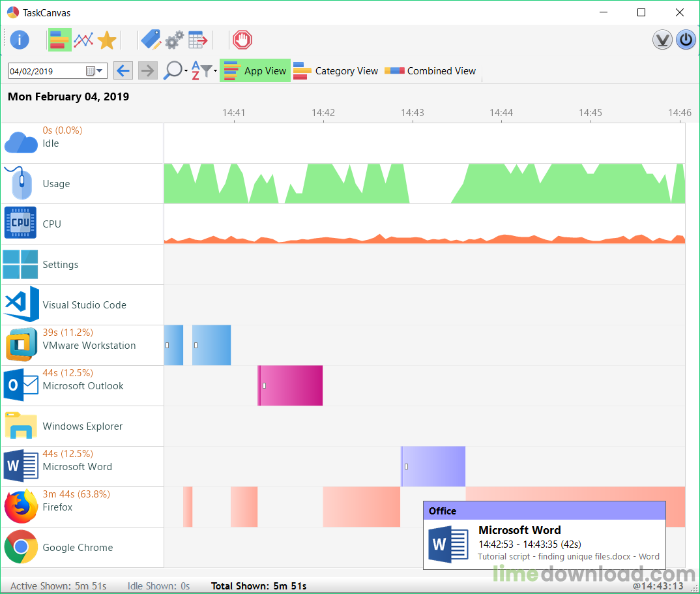700x594 pixels.
Task: Select the Firefox row in app list
Action: click(81, 507)
